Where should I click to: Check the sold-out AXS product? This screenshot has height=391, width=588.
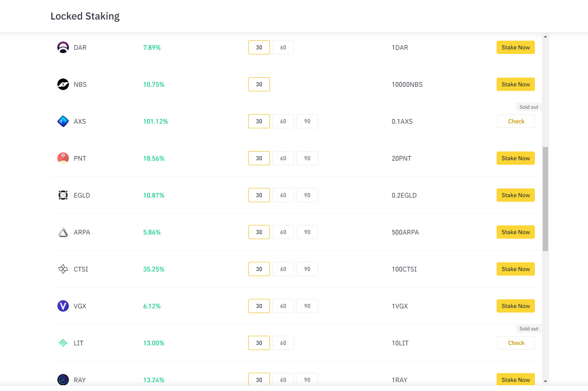pos(516,121)
